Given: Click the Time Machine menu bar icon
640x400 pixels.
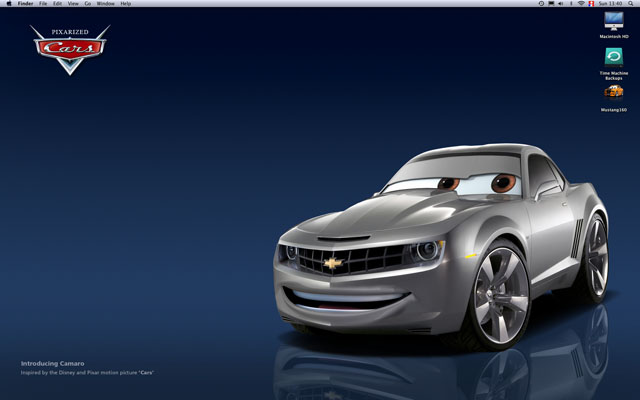Looking at the screenshot, I should click(541, 3).
